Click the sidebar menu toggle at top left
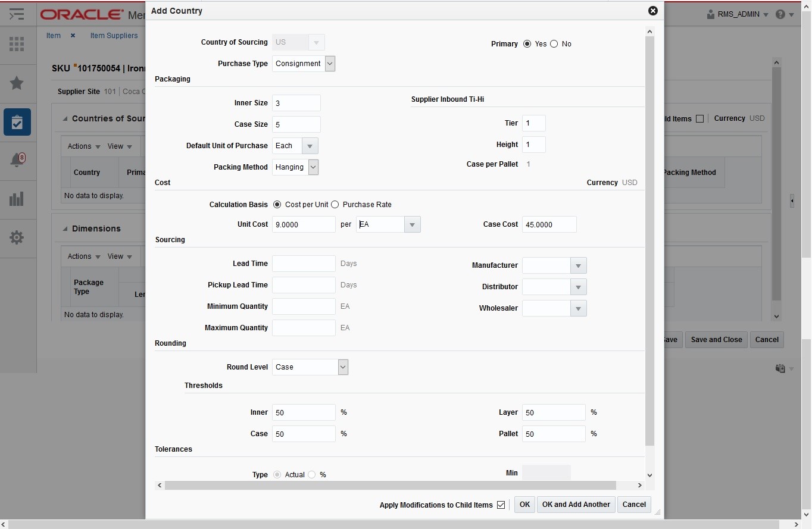Image resolution: width=812 pixels, height=529 pixels. [x=16, y=14]
